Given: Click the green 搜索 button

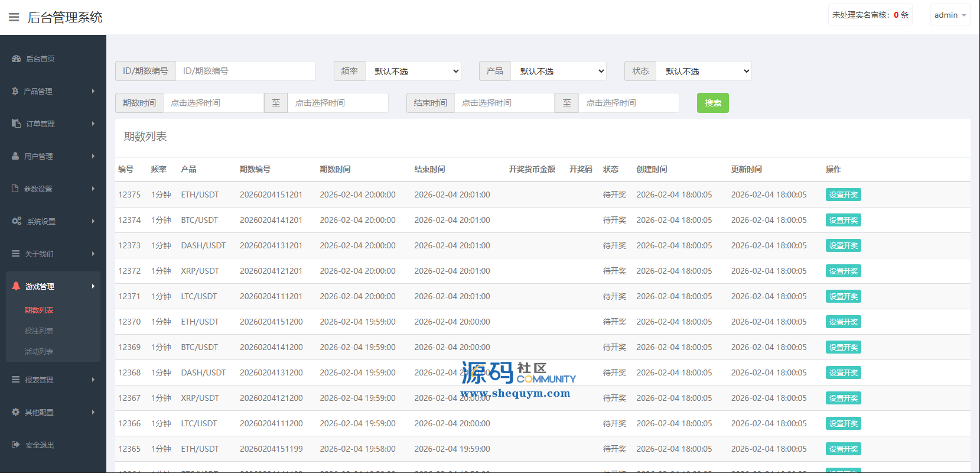Looking at the screenshot, I should (x=712, y=103).
